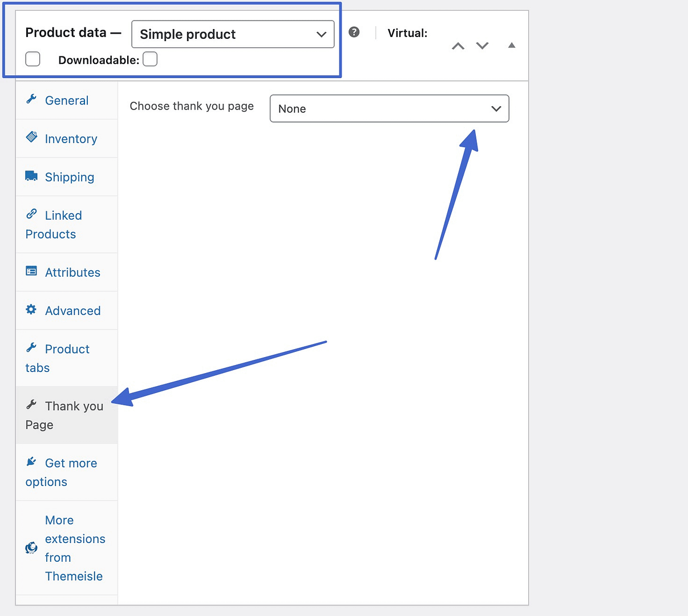
Task: Click the help question mark icon
Action: (x=354, y=33)
